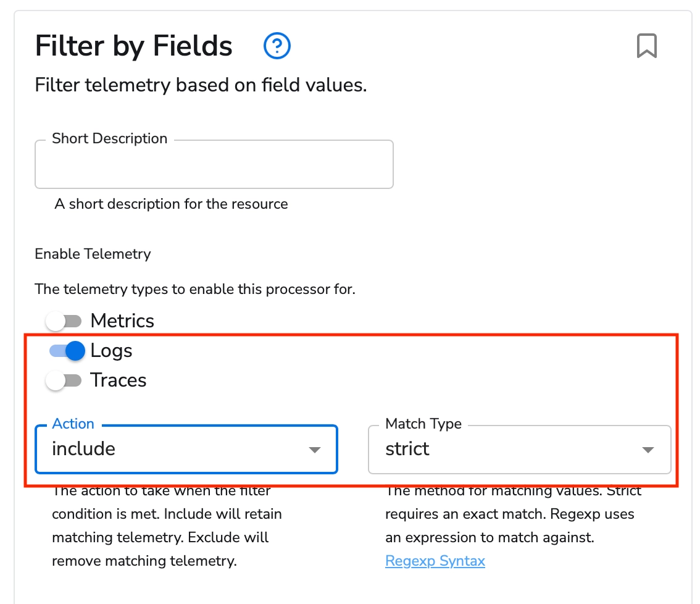The width and height of the screenshot is (700, 604).
Task: Enable the Metrics telemetry toggle
Action: click(64, 321)
